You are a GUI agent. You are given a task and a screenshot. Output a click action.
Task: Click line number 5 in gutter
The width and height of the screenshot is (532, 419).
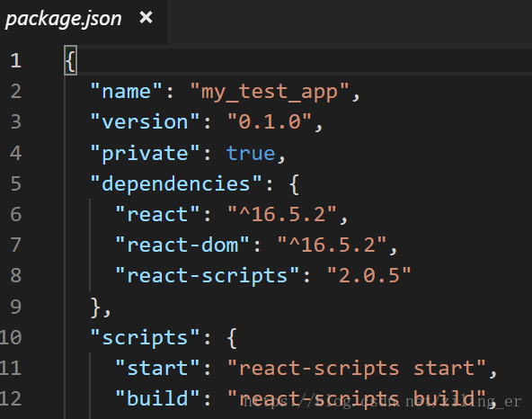[x=16, y=183]
